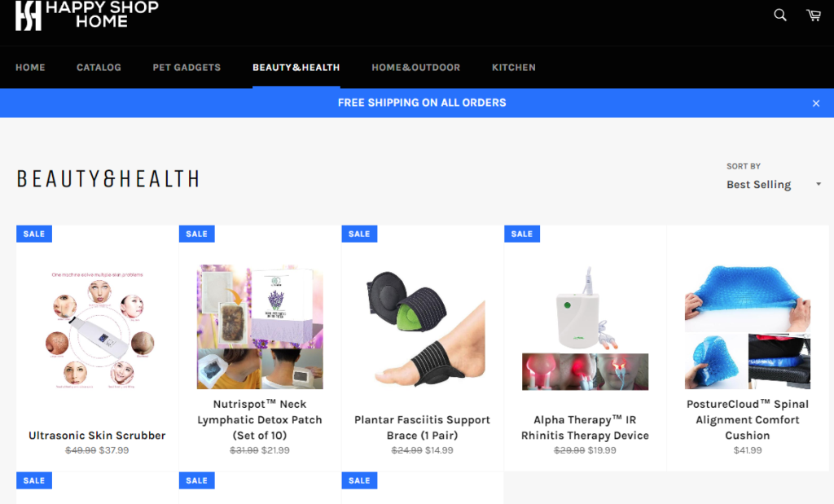Open the Sort By Best Selling dropdown

[x=774, y=185]
